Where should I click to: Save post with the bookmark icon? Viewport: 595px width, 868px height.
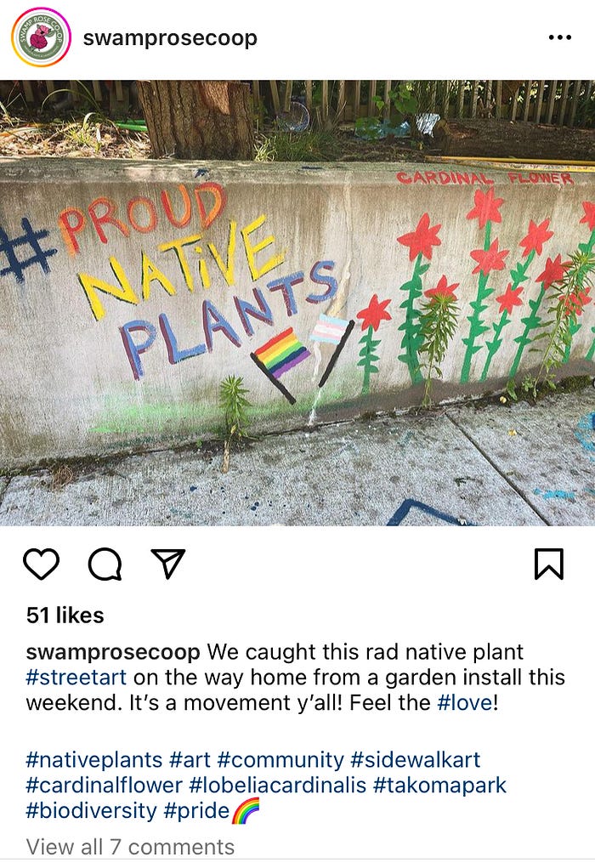[x=548, y=564]
